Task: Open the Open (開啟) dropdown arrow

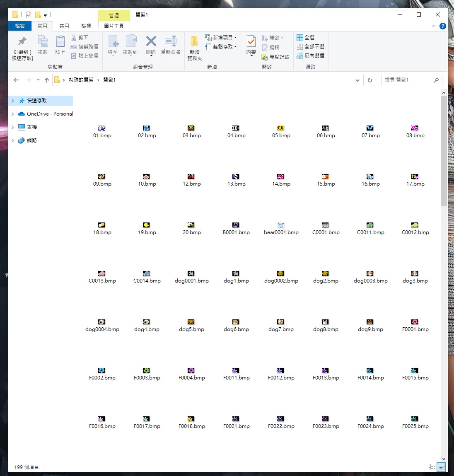Action: (x=283, y=38)
